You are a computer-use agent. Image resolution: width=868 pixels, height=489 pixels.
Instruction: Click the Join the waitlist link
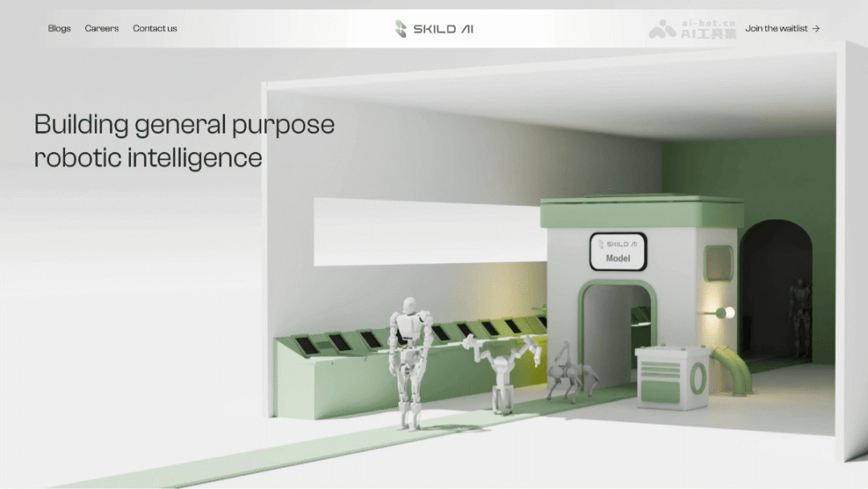[776, 29]
